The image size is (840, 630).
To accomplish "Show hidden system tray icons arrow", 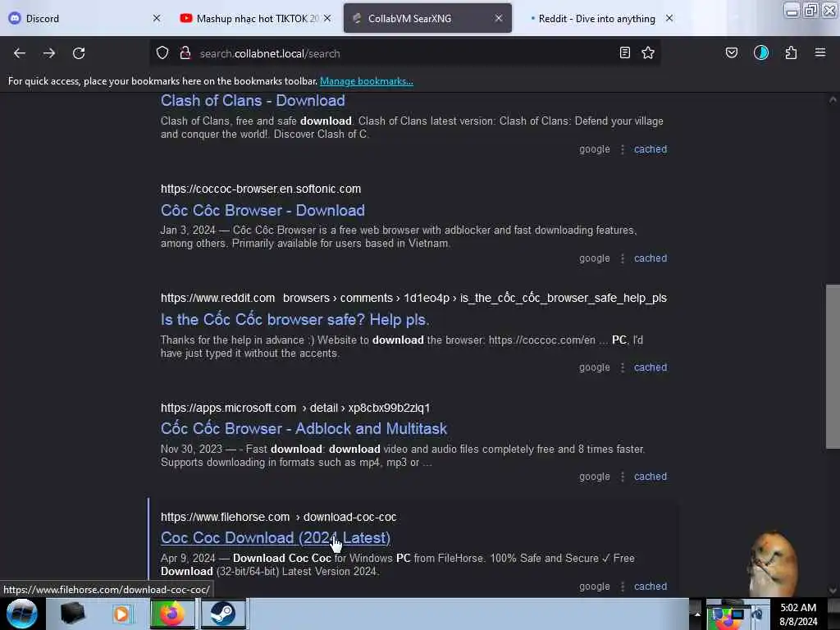I will coord(696,614).
